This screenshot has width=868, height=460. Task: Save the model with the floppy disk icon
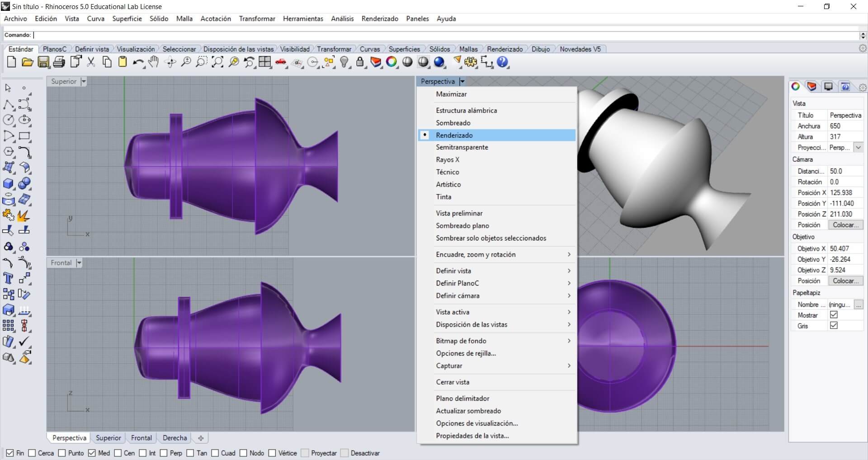(x=43, y=62)
